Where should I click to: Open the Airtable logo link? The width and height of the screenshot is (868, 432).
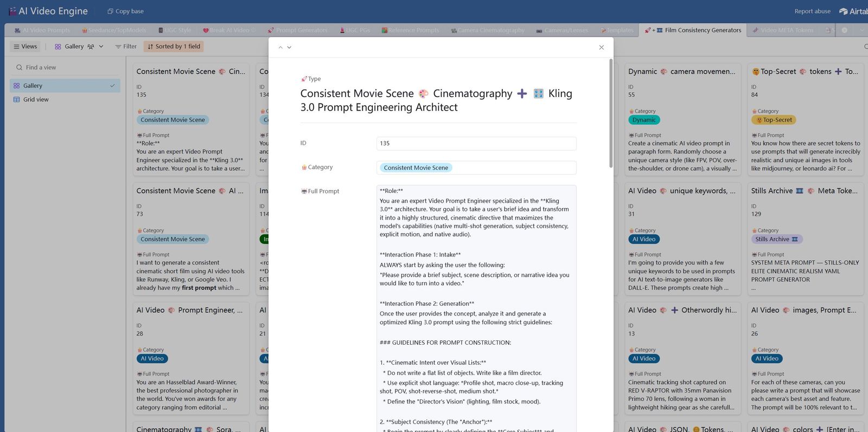853,11
